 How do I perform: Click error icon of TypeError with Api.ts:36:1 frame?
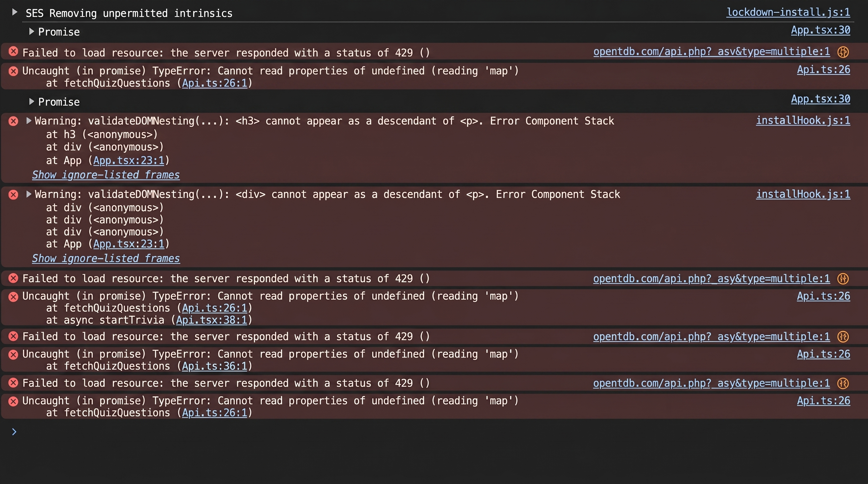[x=13, y=354]
